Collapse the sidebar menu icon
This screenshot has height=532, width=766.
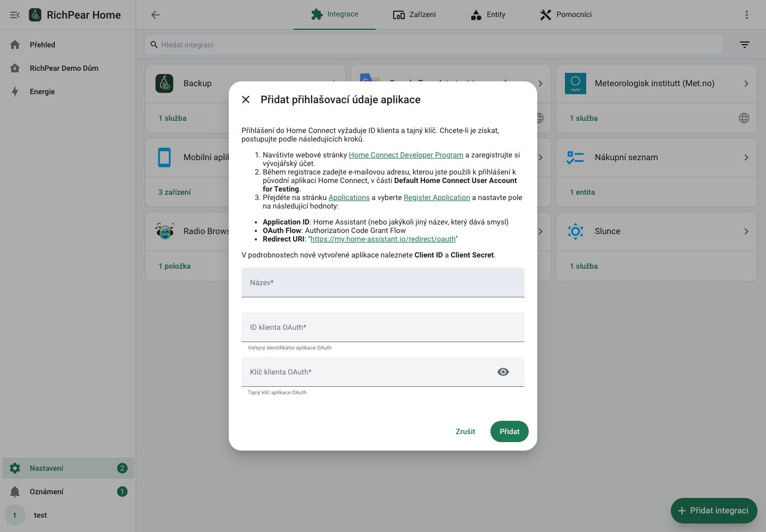(15, 15)
